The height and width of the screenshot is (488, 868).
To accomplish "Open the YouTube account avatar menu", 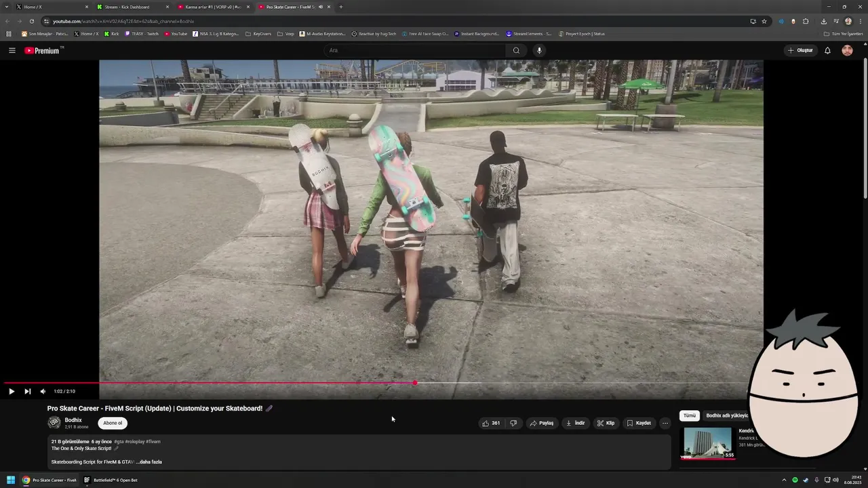I will [847, 50].
